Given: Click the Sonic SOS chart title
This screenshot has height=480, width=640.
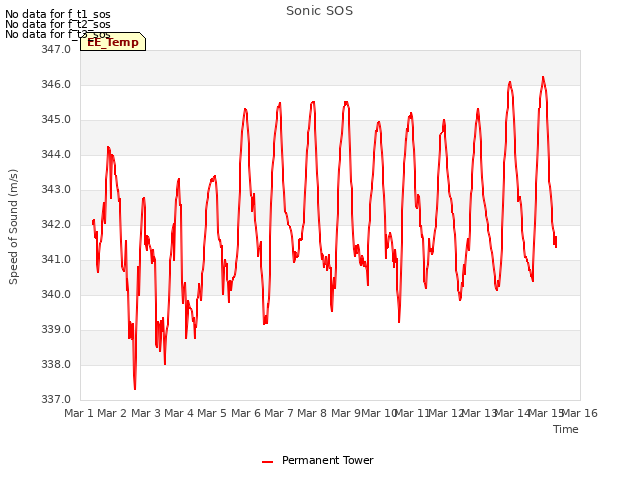Looking at the screenshot, I should pyautogui.click(x=319, y=11).
